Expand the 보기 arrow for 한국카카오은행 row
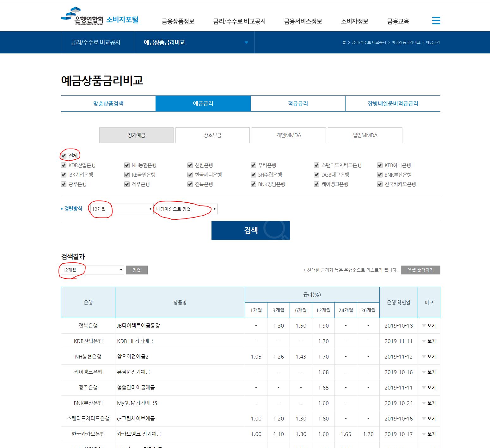The image size is (490, 448). point(429,434)
